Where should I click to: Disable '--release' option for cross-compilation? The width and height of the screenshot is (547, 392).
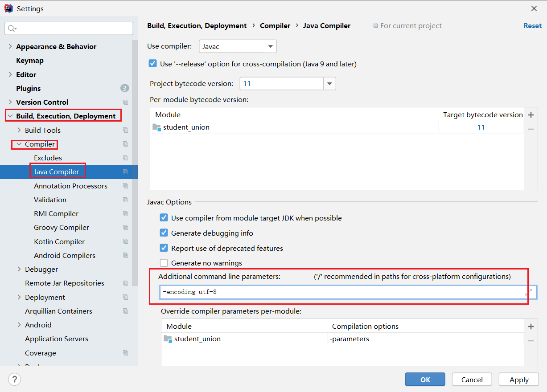pos(152,64)
